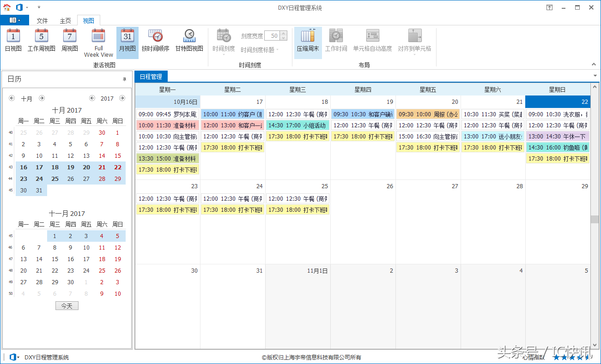Image resolution: width=601 pixels, height=364 pixels.
Task: Open the 甘特图视图 Gantt view
Action: click(x=189, y=41)
